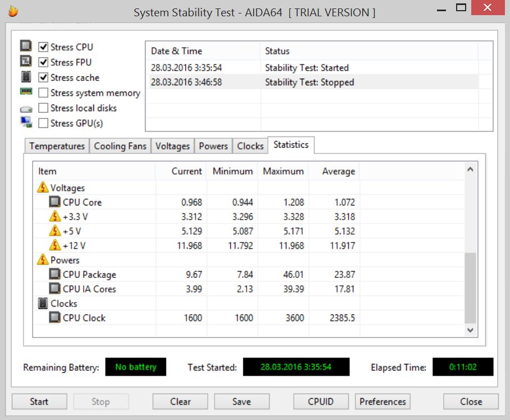Select the Stability Test: Stopped log row
The height and width of the screenshot is (420, 510).
point(312,82)
